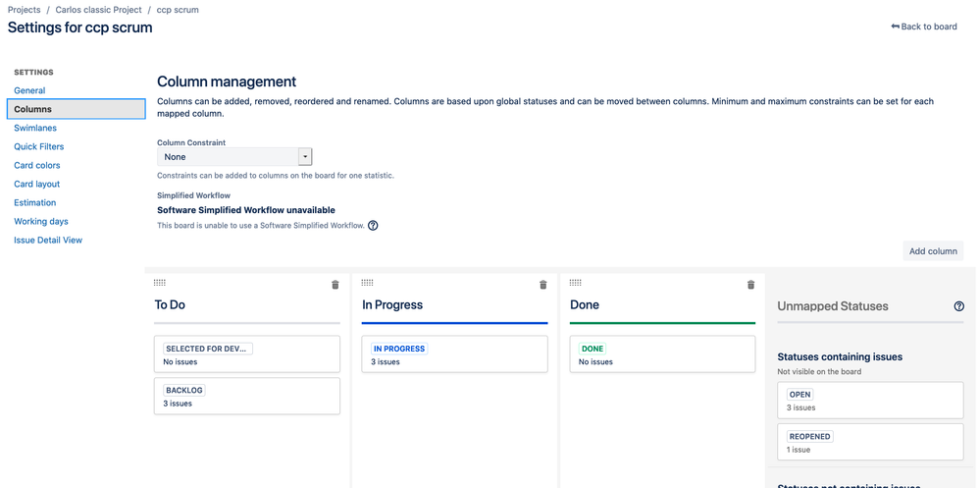The height and width of the screenshot is (488, 980).
Task: Select the Backlog status card
Action: click(x=247, y=396)
